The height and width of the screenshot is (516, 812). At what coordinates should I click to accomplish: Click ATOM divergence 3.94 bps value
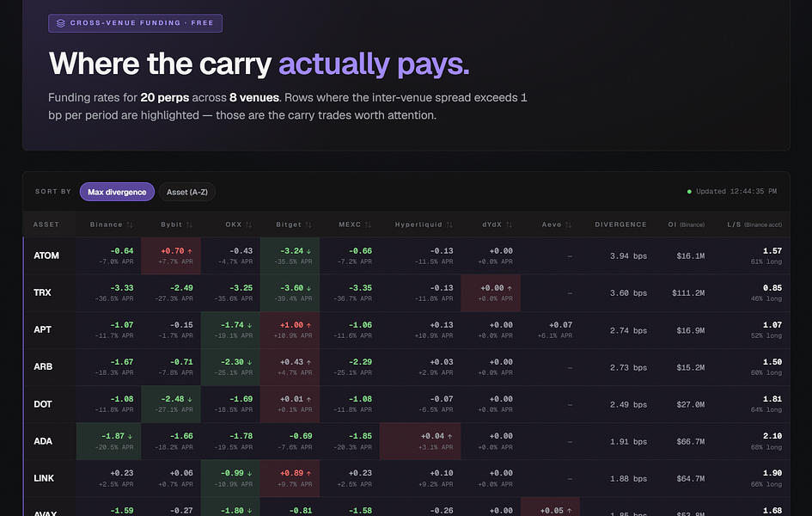[x=628, y=256]
